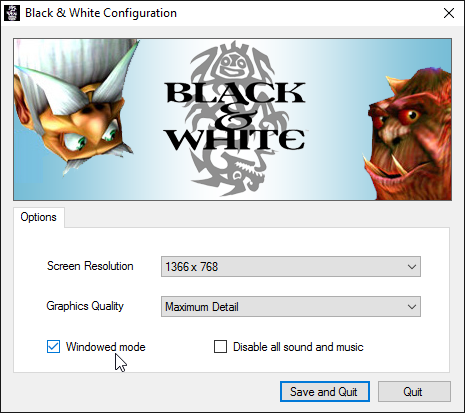The height and width of the screenshot is (413, 465).
Task: Click the arrow of the Screen Resolution dropdown
Action: click(412, 267)
